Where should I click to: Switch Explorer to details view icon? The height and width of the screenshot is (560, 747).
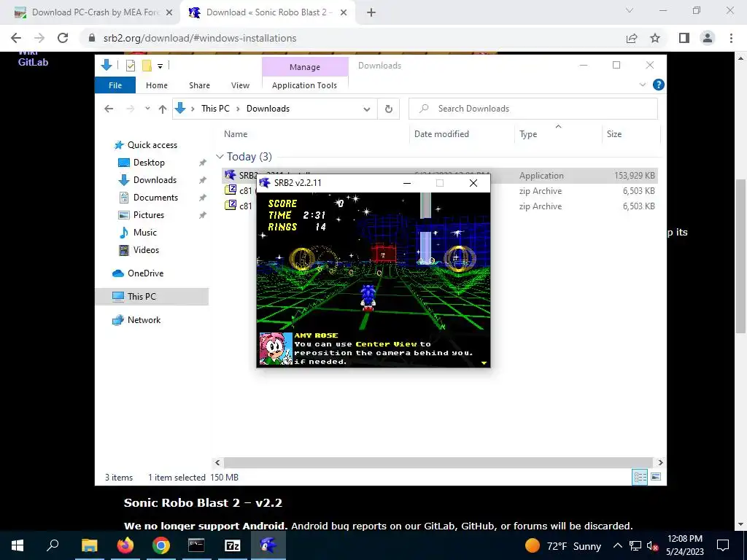tap(640, 477)
